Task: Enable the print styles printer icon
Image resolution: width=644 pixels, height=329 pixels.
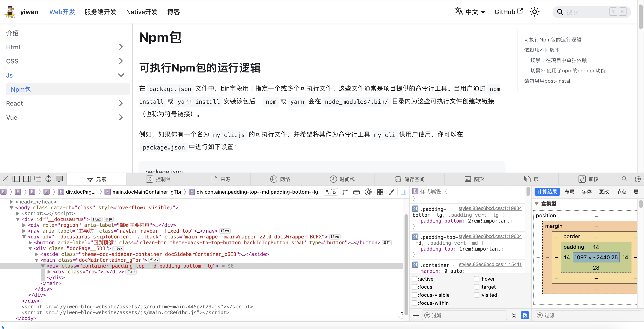Action: point(357,192)
